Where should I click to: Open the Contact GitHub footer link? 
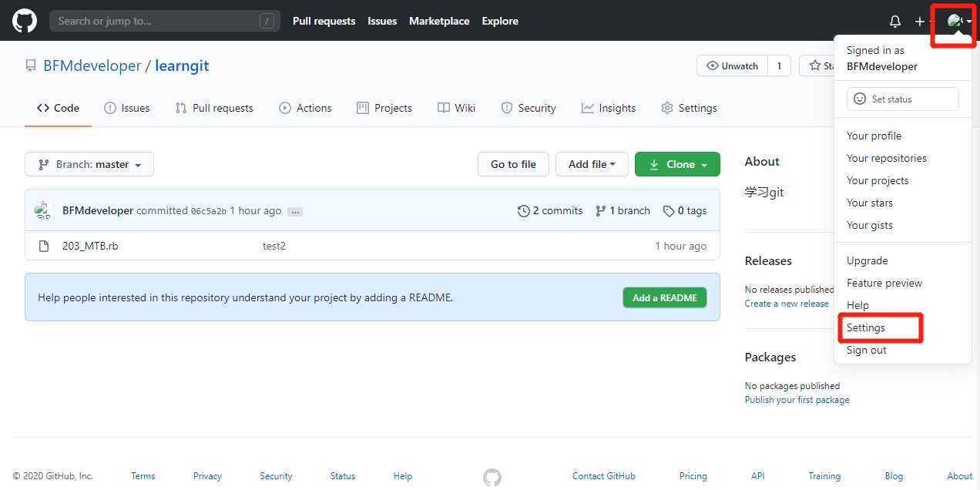[x=604, y=476]
